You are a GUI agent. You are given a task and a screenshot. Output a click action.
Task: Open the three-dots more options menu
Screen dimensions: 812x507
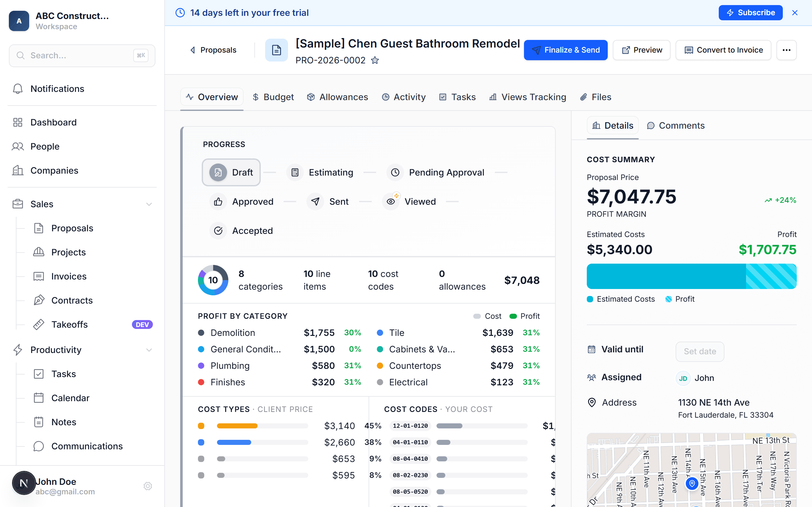coord(786,50)
